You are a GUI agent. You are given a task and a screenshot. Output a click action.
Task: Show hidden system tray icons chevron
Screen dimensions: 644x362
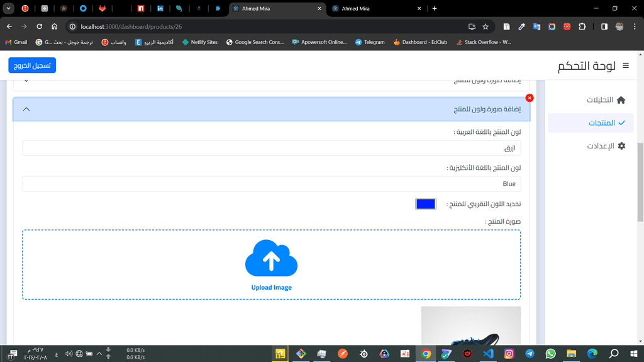(99, 353)
